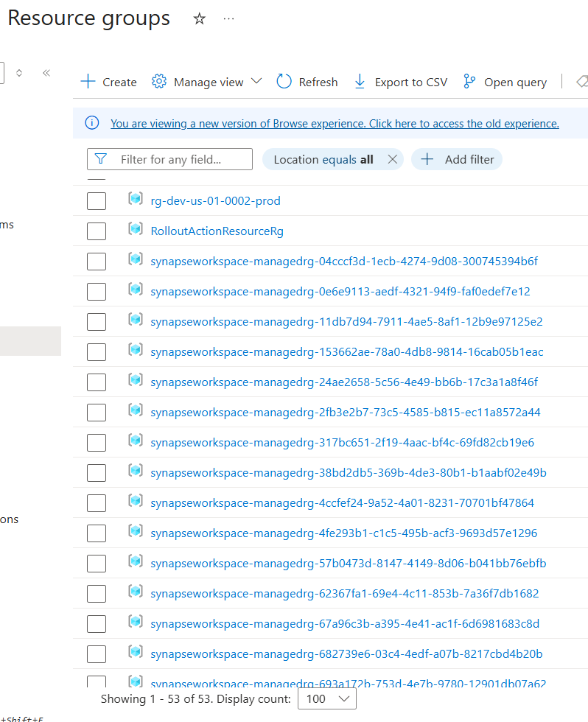
Task: Remove the Location equals all filter
Action: tap(392, 159)
